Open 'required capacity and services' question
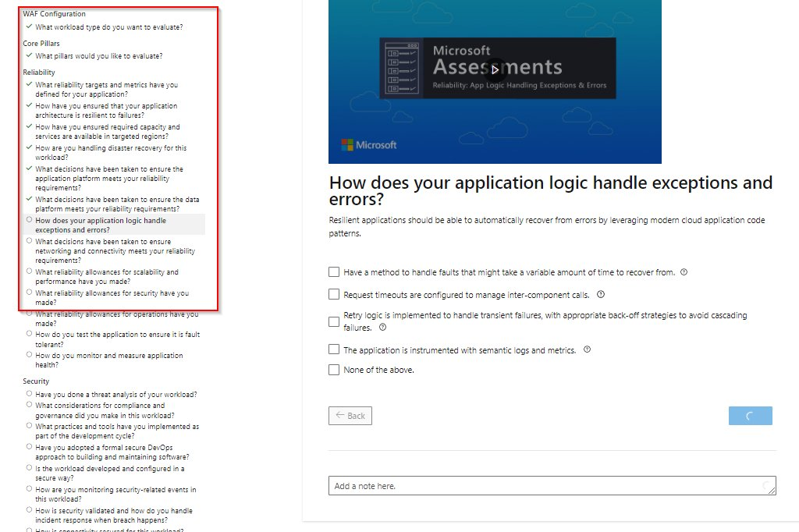 click(108, 132)
